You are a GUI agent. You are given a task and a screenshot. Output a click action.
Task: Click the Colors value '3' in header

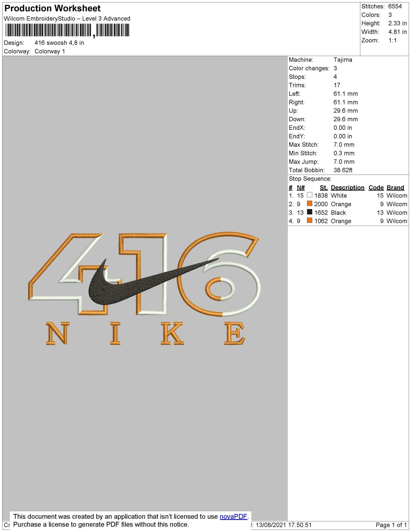390,15
